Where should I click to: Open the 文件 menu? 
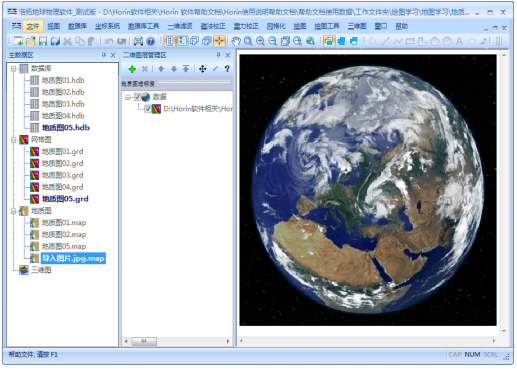pos(33,26)
